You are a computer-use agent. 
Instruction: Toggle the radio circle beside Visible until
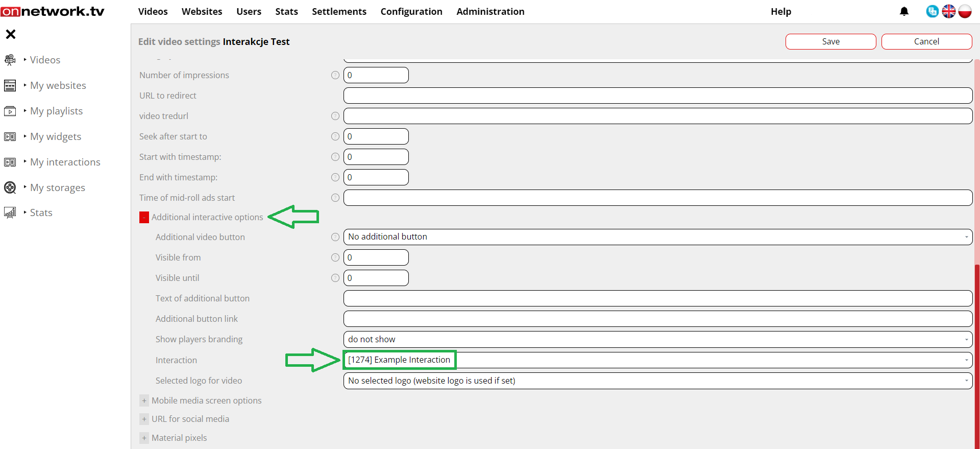[335, 278]
